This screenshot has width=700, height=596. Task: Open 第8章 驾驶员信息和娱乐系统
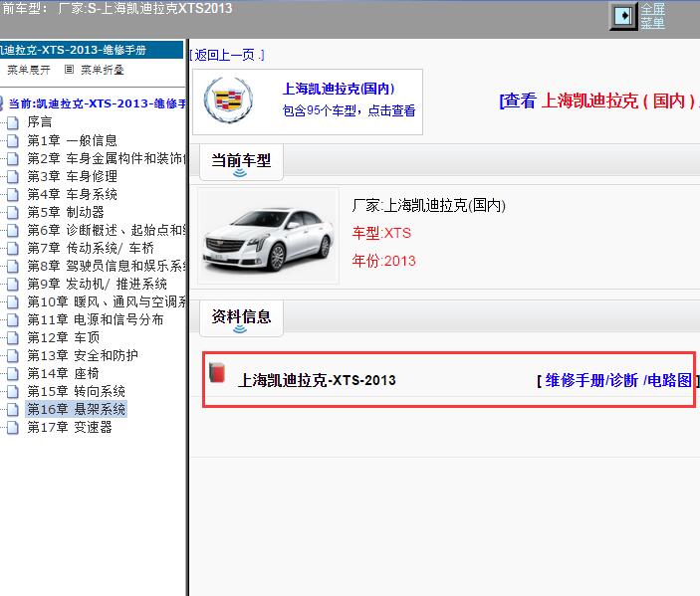(107, 266)
